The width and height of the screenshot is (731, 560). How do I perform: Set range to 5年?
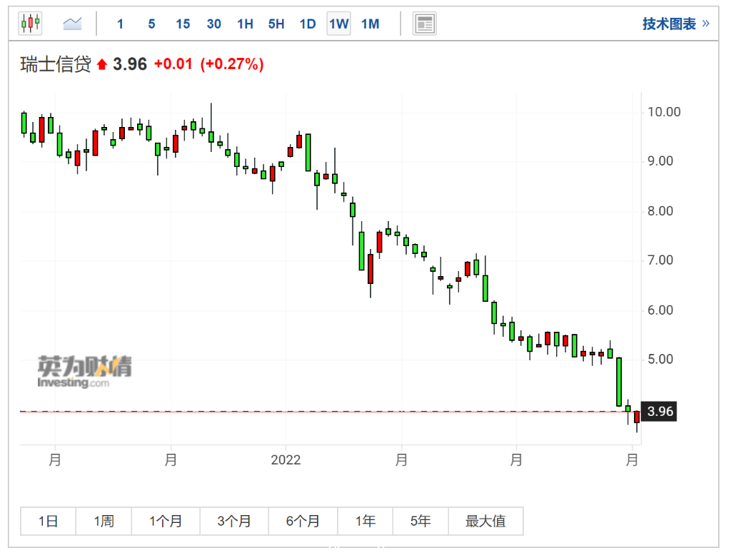tap(420, 521)
